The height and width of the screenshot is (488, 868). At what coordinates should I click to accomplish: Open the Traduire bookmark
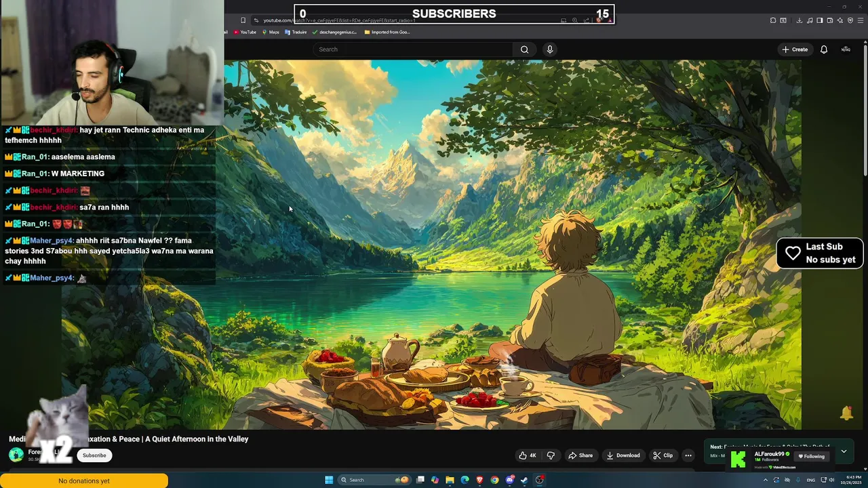296,32
